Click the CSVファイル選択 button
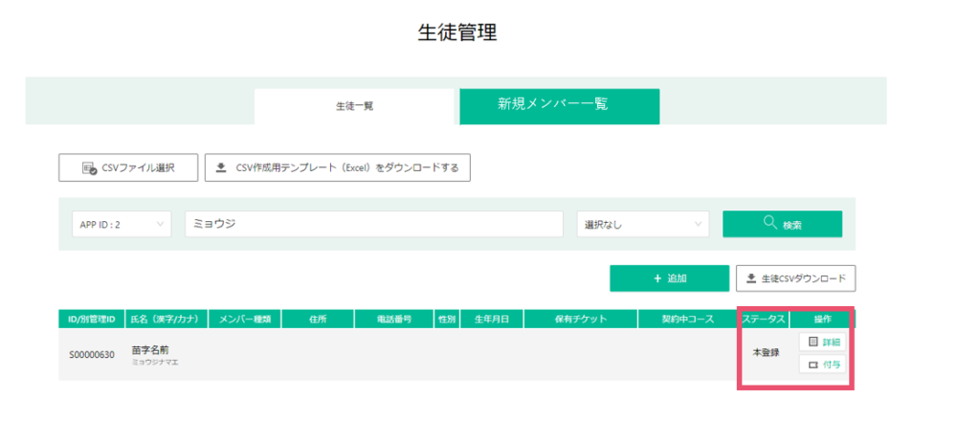 (x=128, y=167)
